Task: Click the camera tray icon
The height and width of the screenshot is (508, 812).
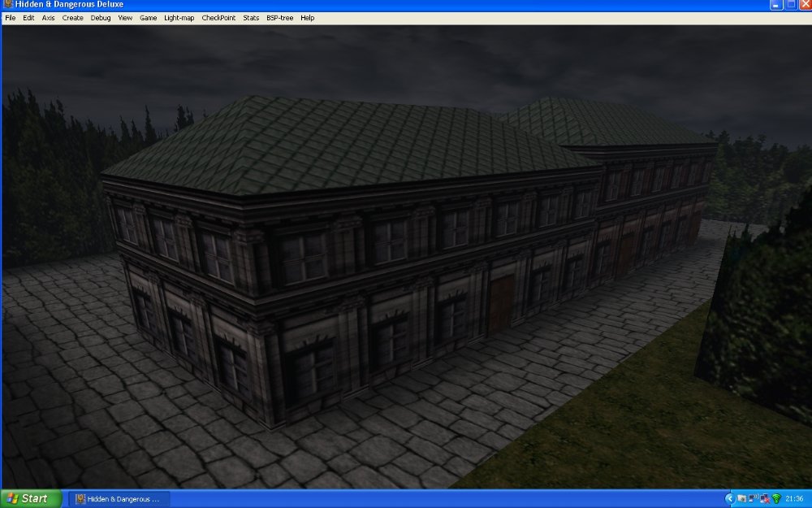Action: pos(742,499)
